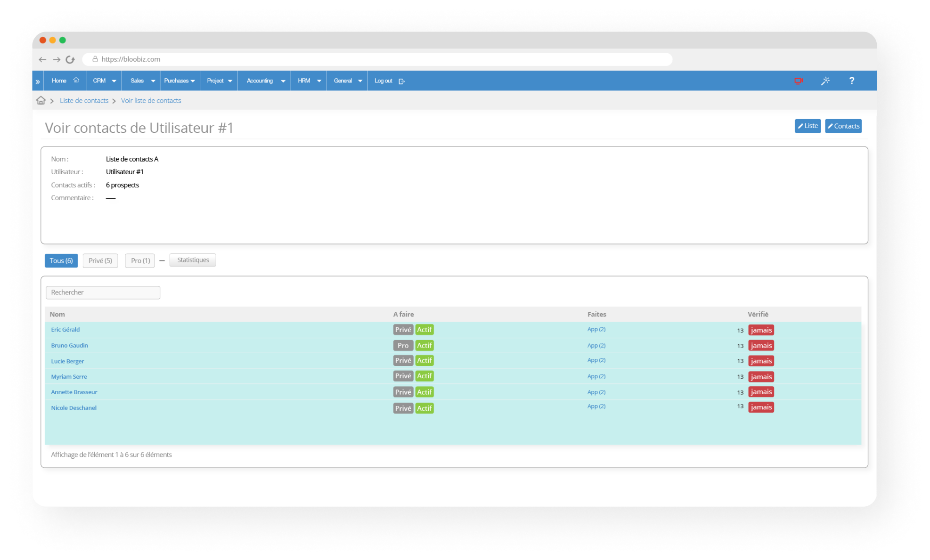
Task: Open help with the question mark icon
Action: click(852, 81)
